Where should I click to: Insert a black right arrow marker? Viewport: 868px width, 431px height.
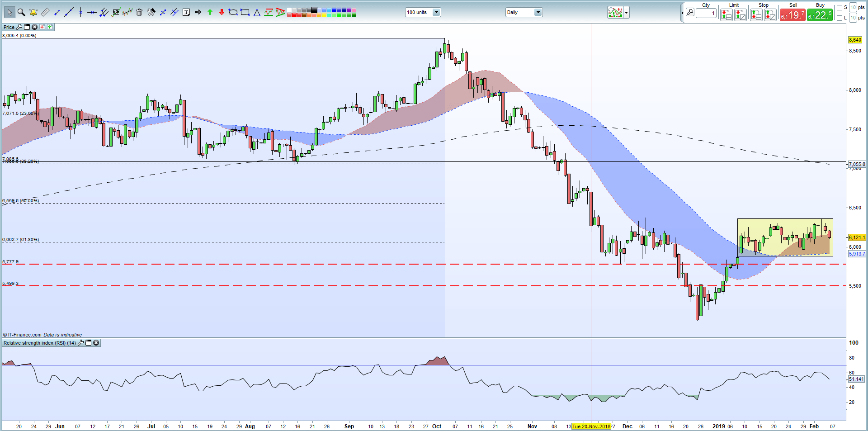click(x=198, y=12)
